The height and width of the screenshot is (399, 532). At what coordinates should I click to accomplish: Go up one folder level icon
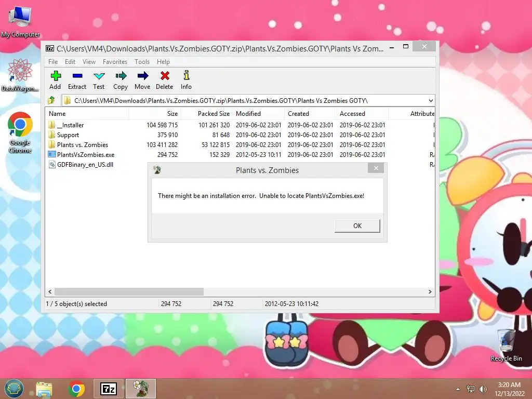[x=51, y=100]
